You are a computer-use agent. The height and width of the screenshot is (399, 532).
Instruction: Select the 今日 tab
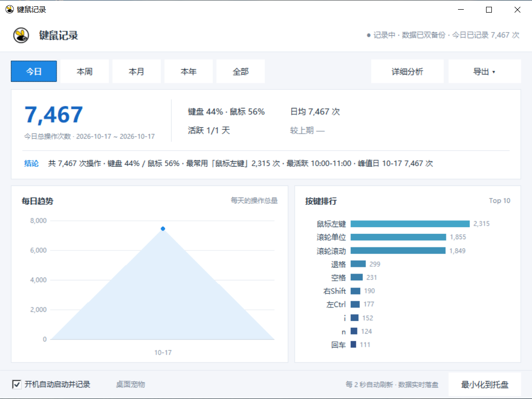(34, 71)
